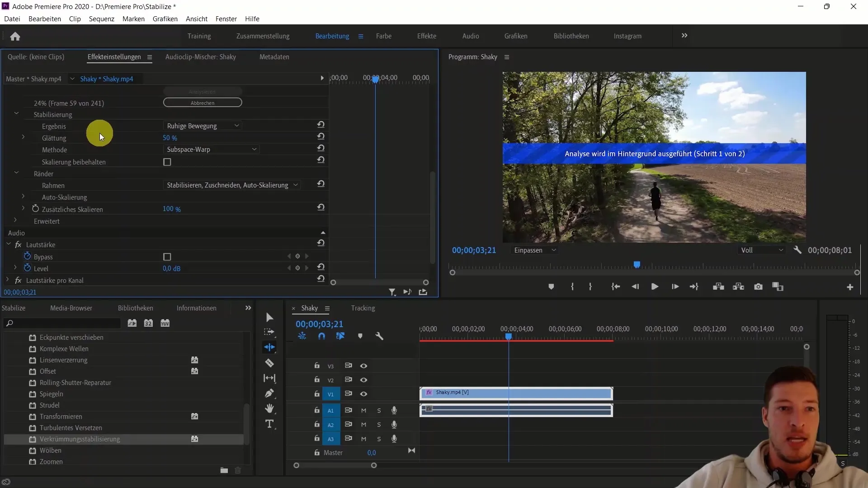Reset the Ergebnis parameter
The height and width of the screenshot is (488, 868).
[x=321, y=125]
